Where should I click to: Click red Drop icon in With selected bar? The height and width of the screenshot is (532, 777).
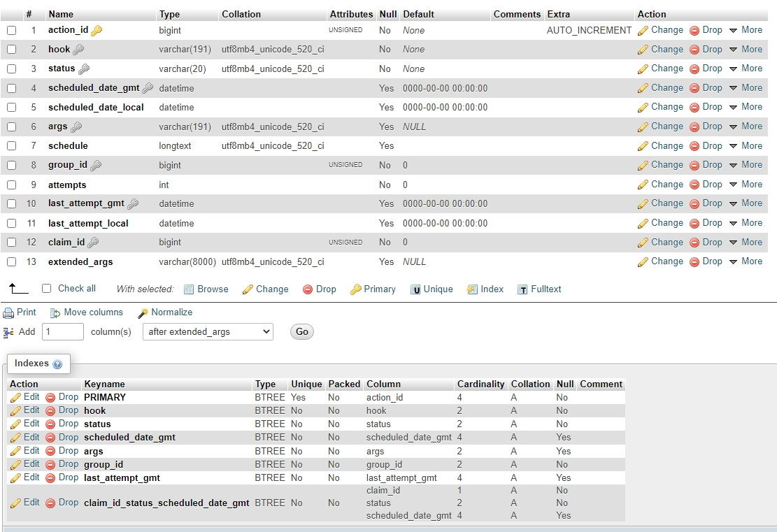pos(308,290)
